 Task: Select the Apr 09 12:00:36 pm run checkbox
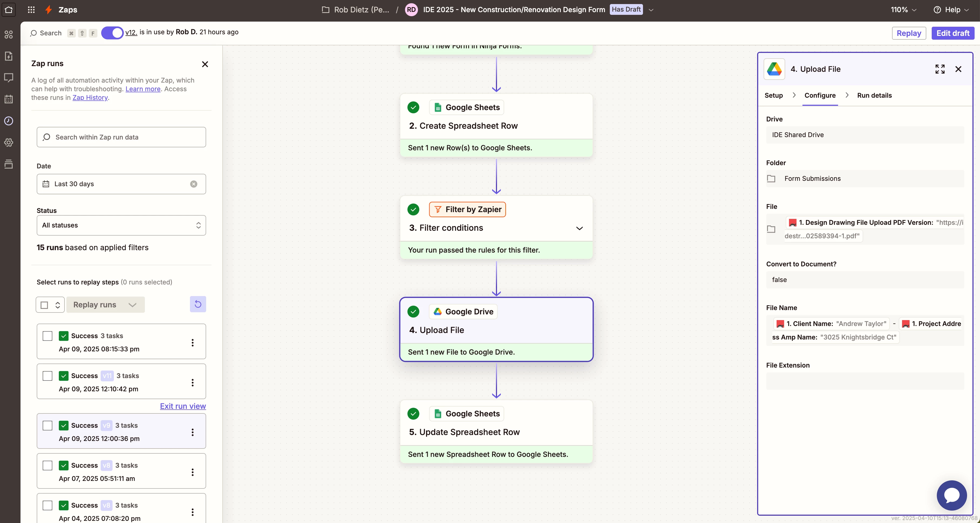point(47,426)
